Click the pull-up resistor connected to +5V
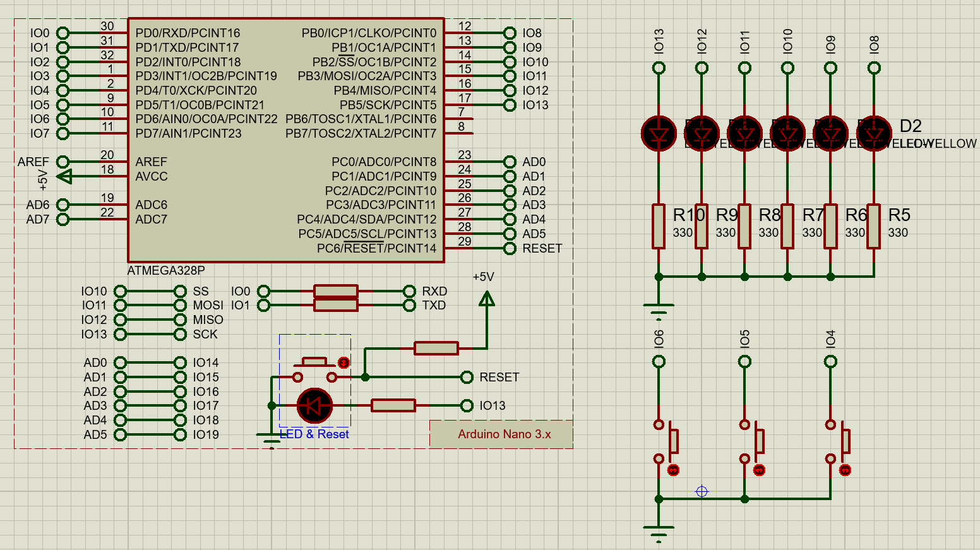980x550 pixels. tap(436, 348)
